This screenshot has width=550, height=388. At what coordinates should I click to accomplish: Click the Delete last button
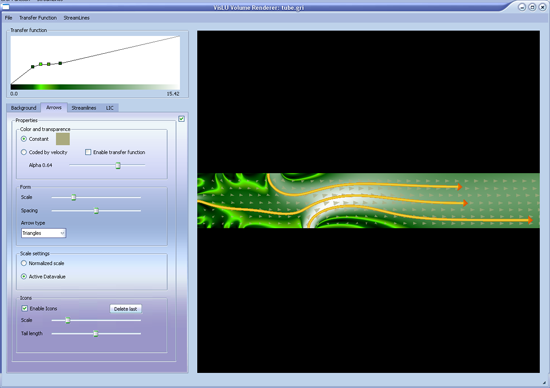tap(126, 309)
